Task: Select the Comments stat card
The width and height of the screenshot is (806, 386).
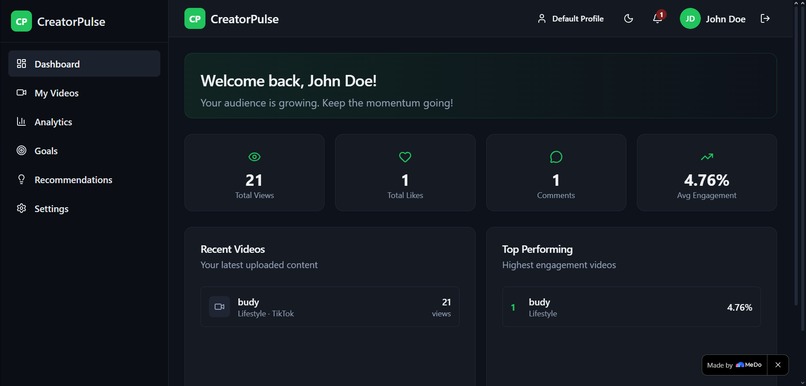Action: pyautogui.click(x=556, y=173)
